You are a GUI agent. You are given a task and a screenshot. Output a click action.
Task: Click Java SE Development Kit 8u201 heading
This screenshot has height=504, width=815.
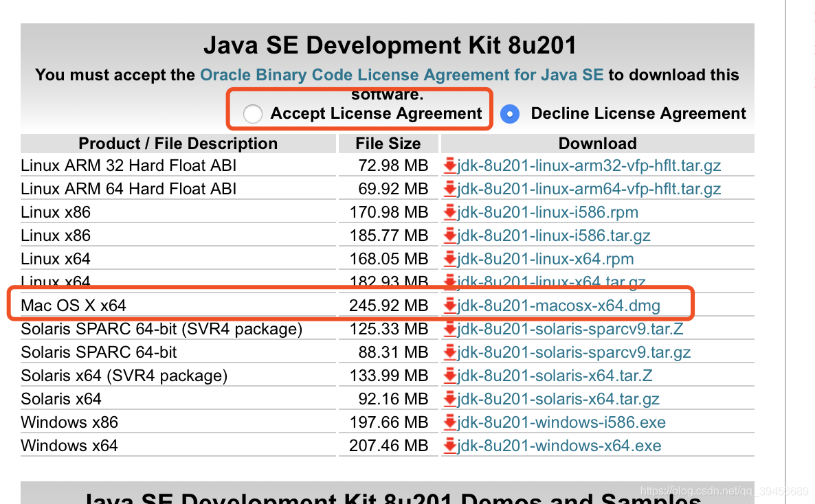click(x=390, y=45)
